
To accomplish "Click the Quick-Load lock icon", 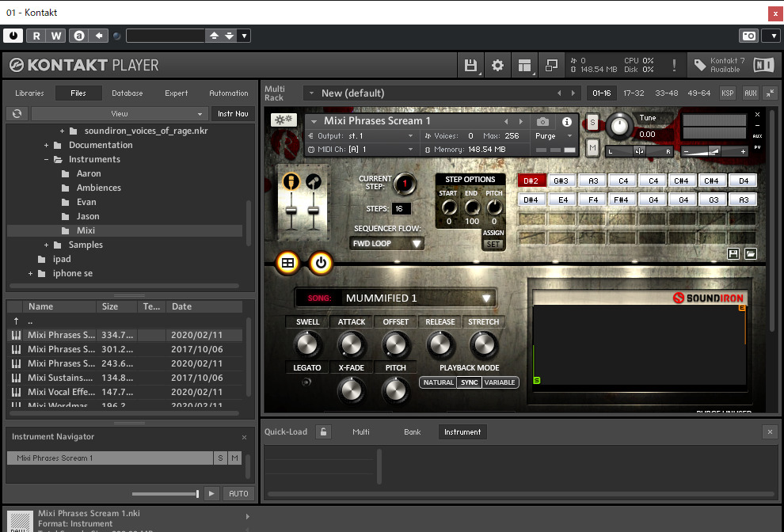I will (324, 432).
